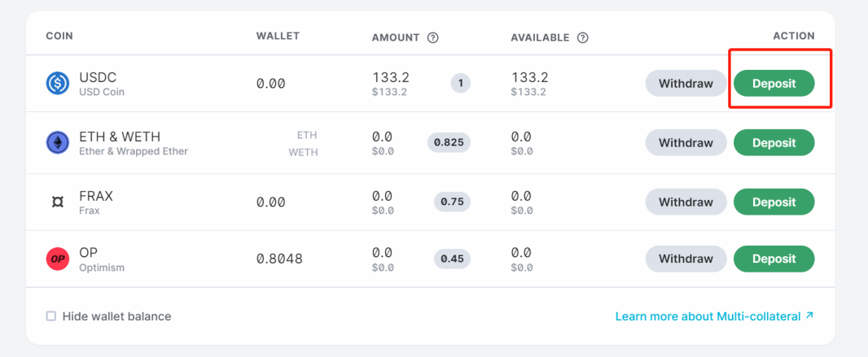Withdraw OP Optimism tokens

pos(686,259)
